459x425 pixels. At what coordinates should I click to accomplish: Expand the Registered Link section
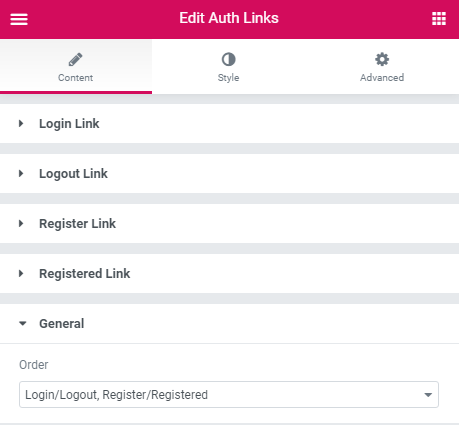click(229, 274)
